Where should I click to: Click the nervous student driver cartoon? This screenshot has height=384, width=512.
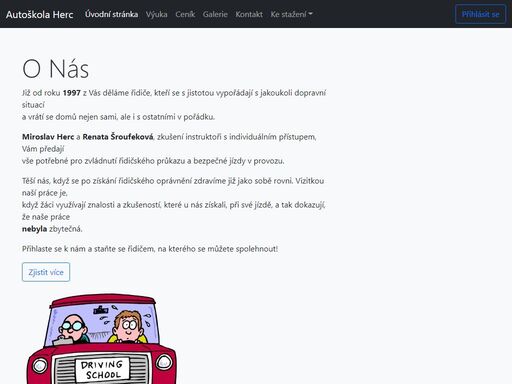click(x=128, y=326)
